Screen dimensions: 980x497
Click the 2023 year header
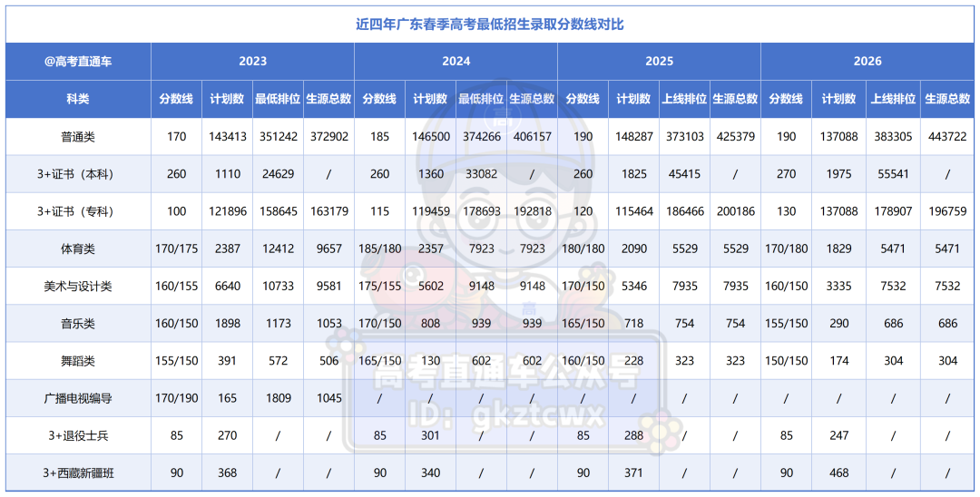click(x=252, y=61)
